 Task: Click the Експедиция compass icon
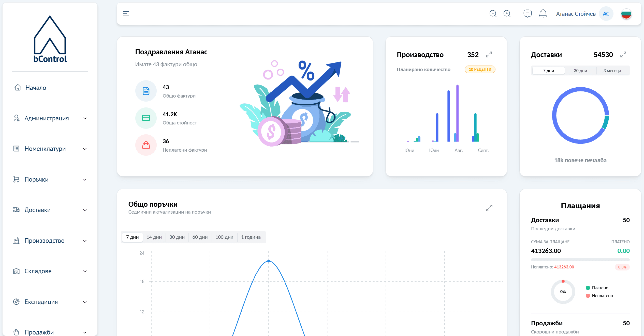(x=16, y=302)
